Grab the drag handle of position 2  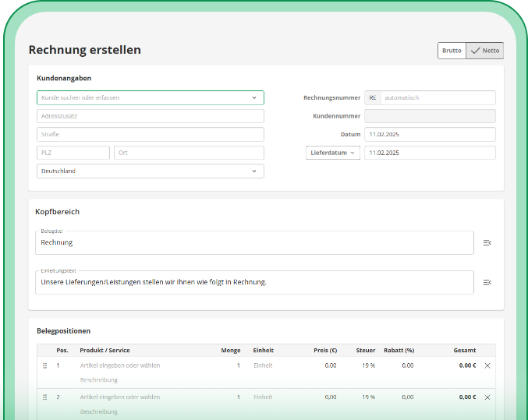pyautogui.click(x=44, y=397)
